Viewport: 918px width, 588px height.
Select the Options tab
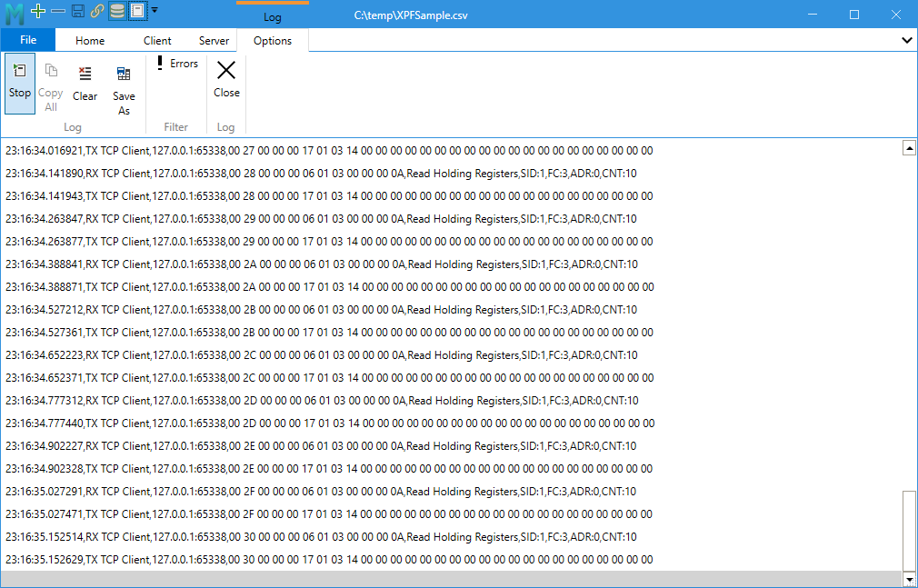click(x=273, y=40)
